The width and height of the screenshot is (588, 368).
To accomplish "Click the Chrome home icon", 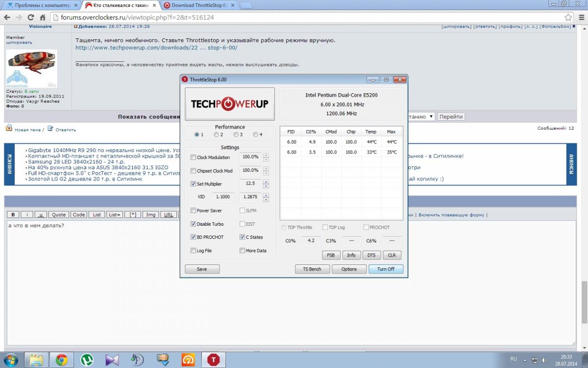I will (43, 17).
